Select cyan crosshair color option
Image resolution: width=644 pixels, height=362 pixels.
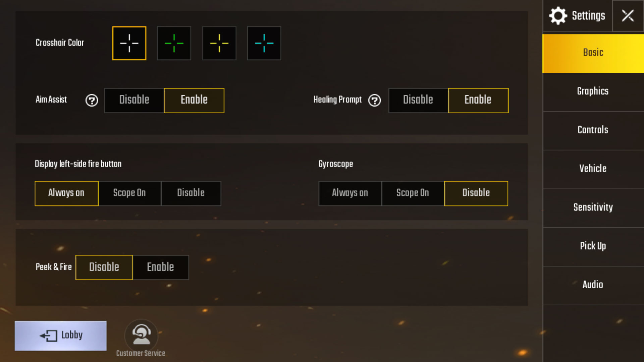coord(263,43)
